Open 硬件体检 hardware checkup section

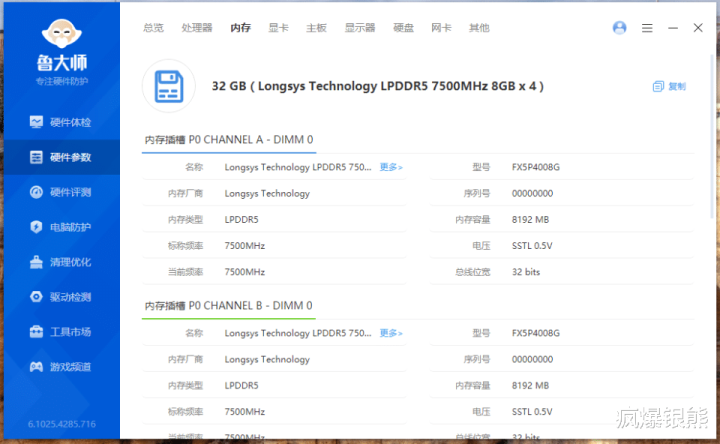coord(61,122)
